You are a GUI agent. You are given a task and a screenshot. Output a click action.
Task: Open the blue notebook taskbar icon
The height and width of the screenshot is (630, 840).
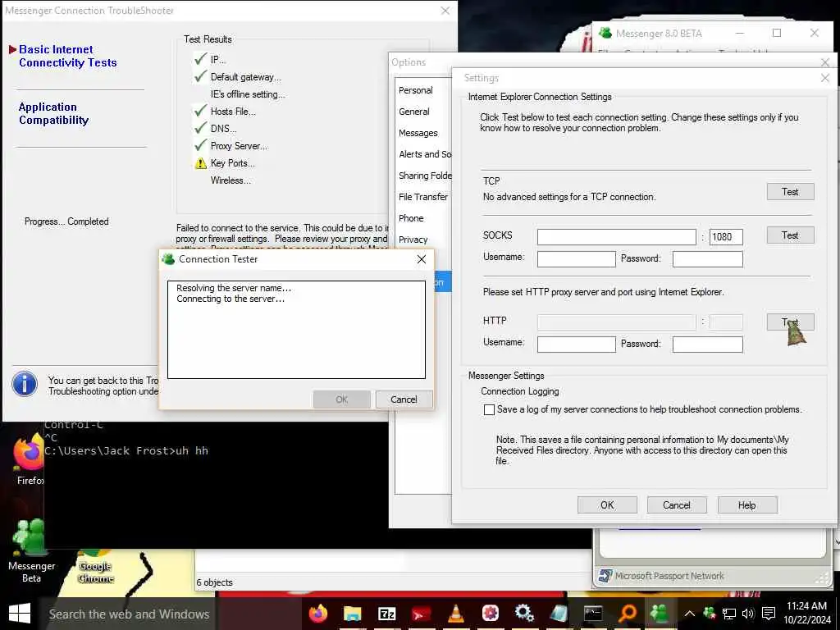click(x=558, y=614)
